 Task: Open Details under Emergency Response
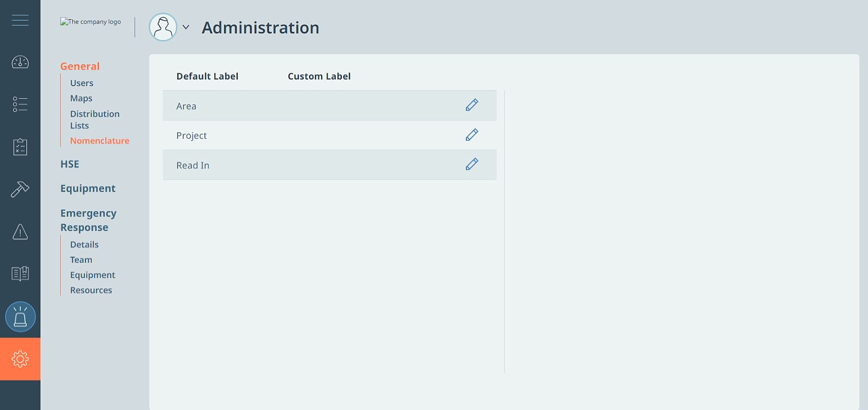pyautogui.click(x=84, y=244)
